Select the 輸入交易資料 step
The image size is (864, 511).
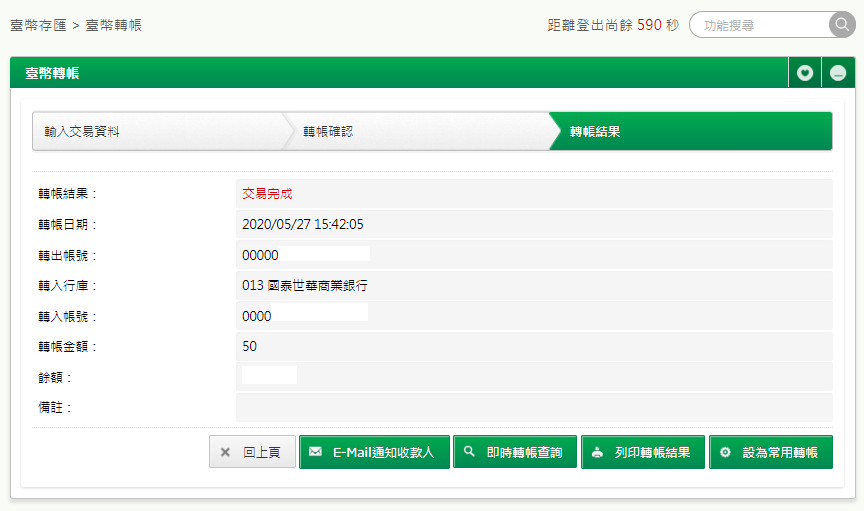(x=160, y=131)
